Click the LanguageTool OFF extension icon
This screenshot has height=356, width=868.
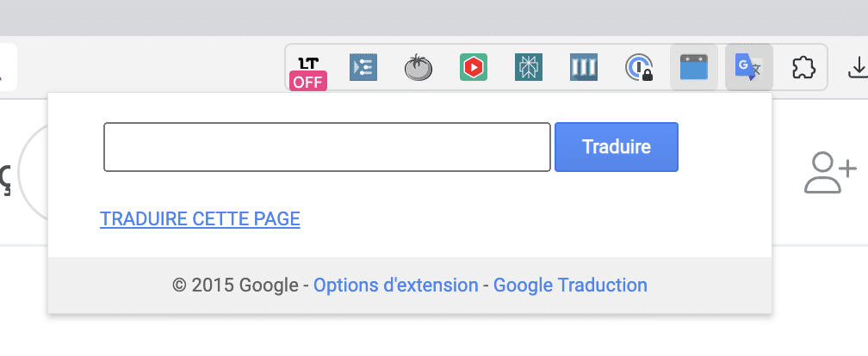[308, 72]
